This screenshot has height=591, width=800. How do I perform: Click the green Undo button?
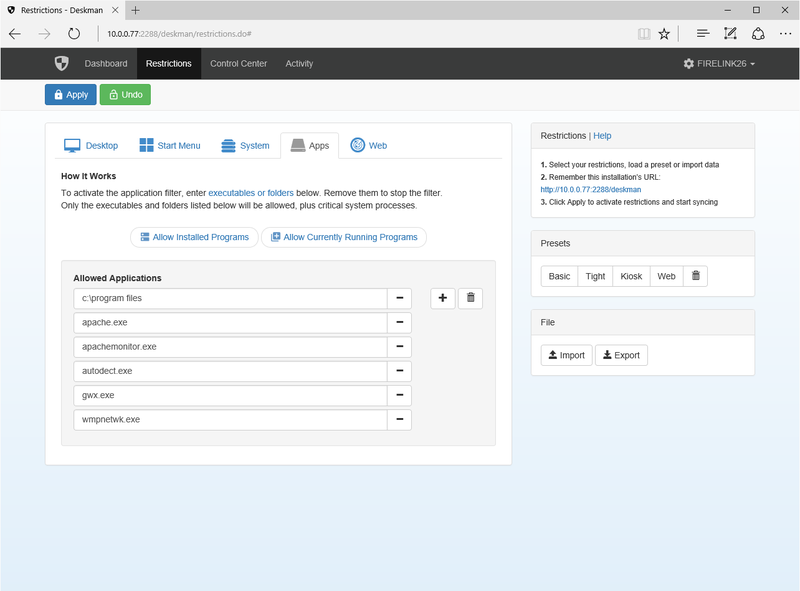coord(125,94)
